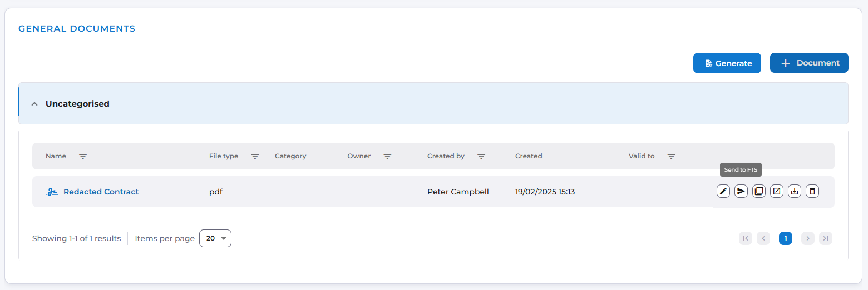Jump to the last page

tap(826, 238)
